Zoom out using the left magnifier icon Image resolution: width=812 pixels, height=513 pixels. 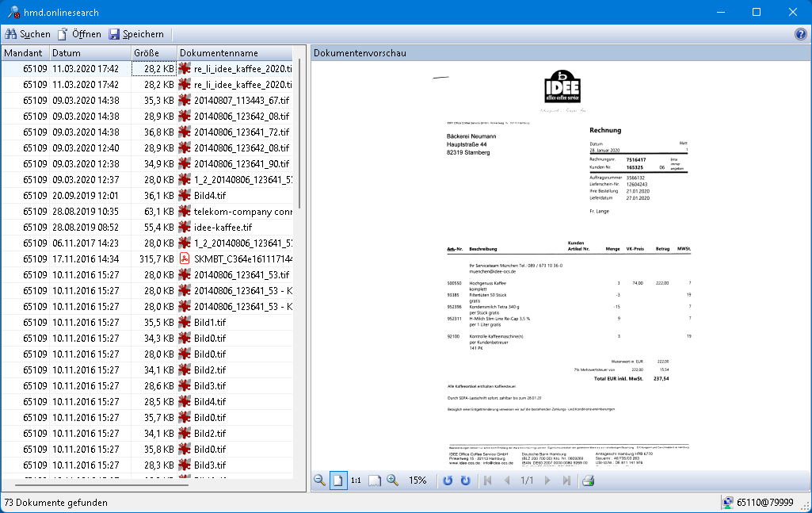click(x=319, y=480)
